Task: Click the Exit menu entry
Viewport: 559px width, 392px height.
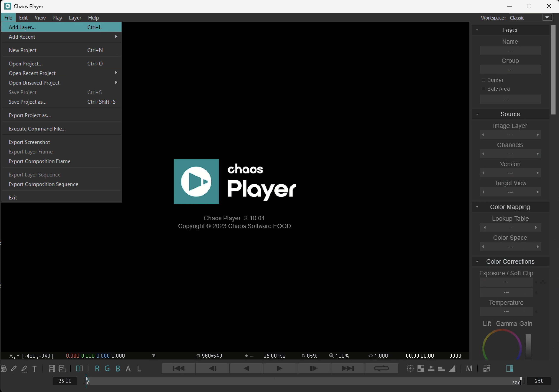Action: tap(13, 197)
